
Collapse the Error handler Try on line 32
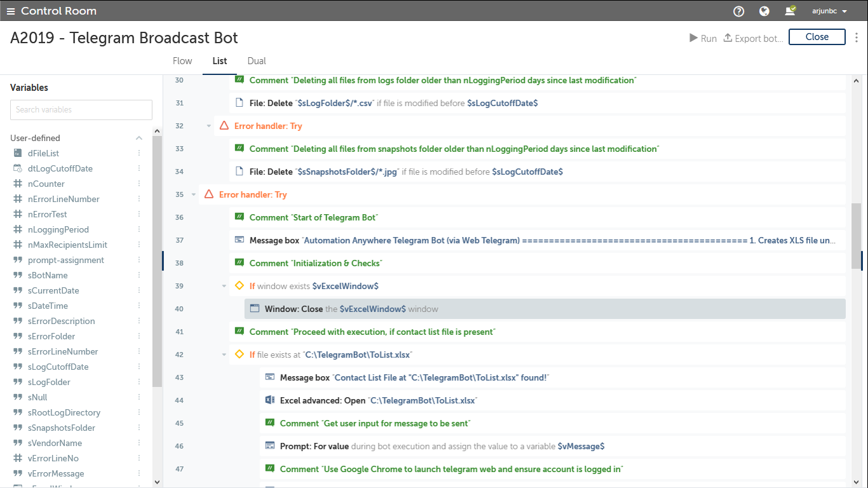pyautogui.click(x=208, y=126)
